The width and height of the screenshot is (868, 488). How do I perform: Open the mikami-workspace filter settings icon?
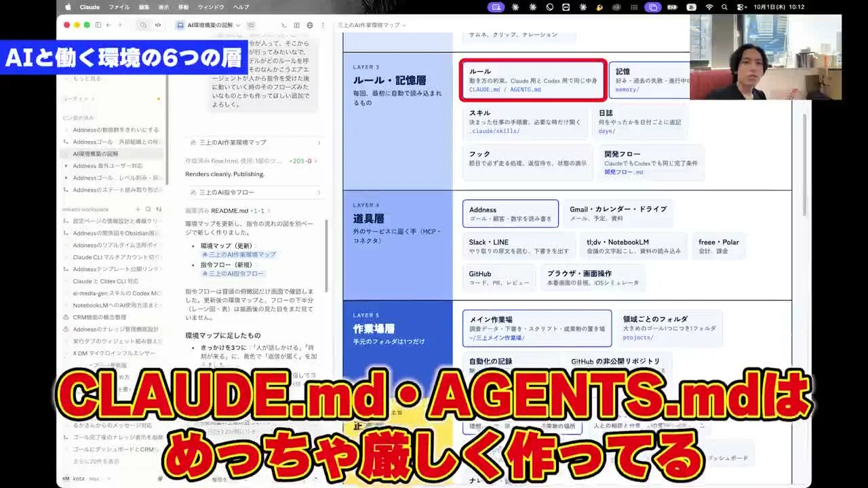click(159, 209)
